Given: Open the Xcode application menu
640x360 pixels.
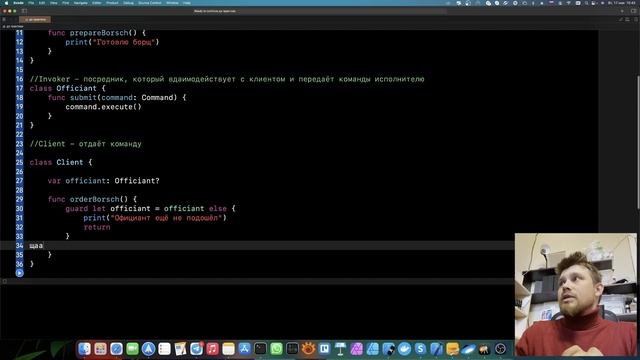Looking at the screenshot, I should pyautogui.click(x=18, y=3).
